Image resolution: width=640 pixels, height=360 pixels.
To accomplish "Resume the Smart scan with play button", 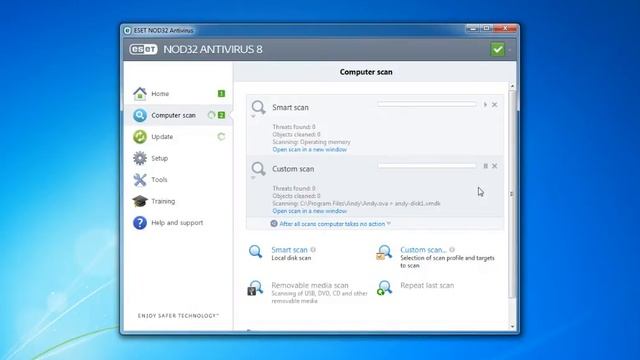I will coord(485,104).
